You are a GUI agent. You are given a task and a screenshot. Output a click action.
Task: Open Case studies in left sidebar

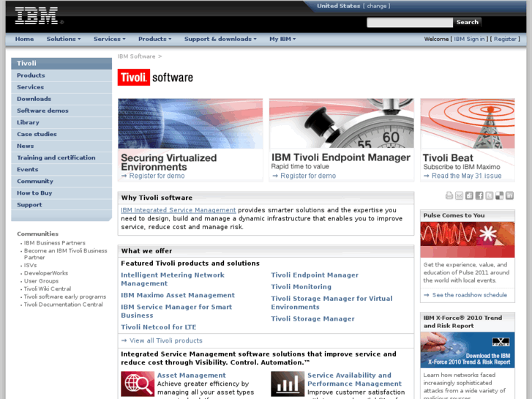(61, 134)
